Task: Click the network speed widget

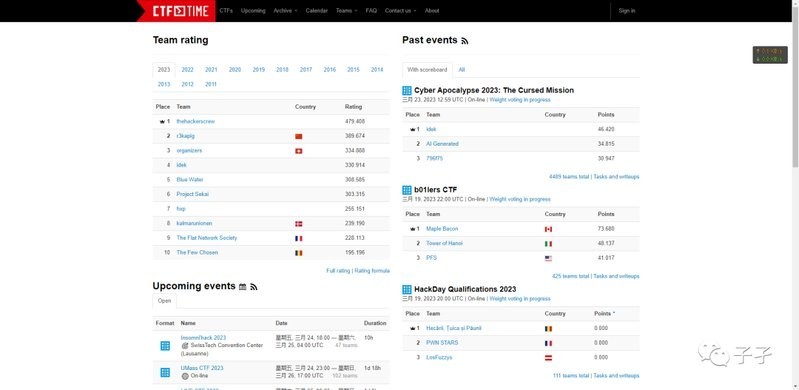Action: tap(770, 55)
